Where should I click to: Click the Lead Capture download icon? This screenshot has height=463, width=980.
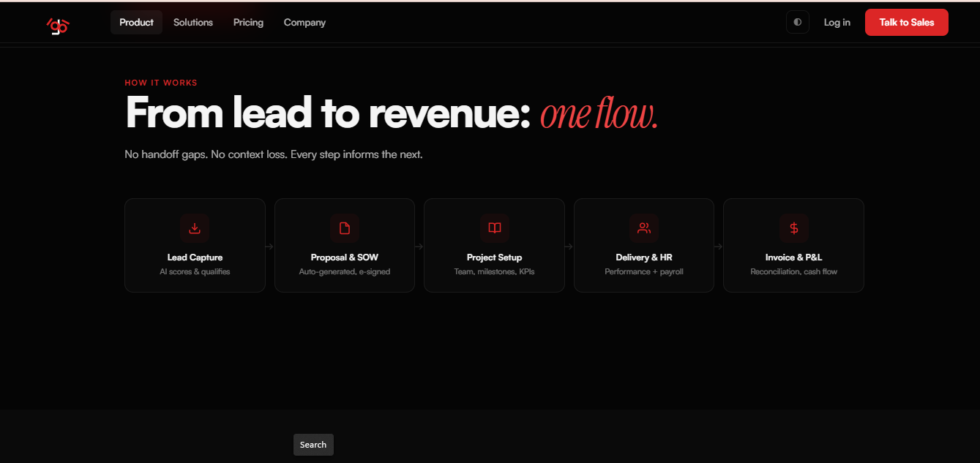pos(195,228)
